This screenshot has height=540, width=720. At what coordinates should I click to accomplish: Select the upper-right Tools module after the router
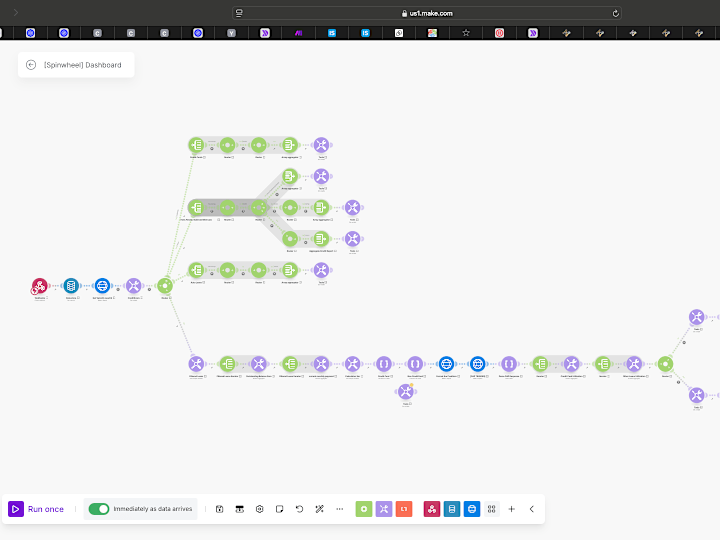pyautogui.click(x=697, y=317)
